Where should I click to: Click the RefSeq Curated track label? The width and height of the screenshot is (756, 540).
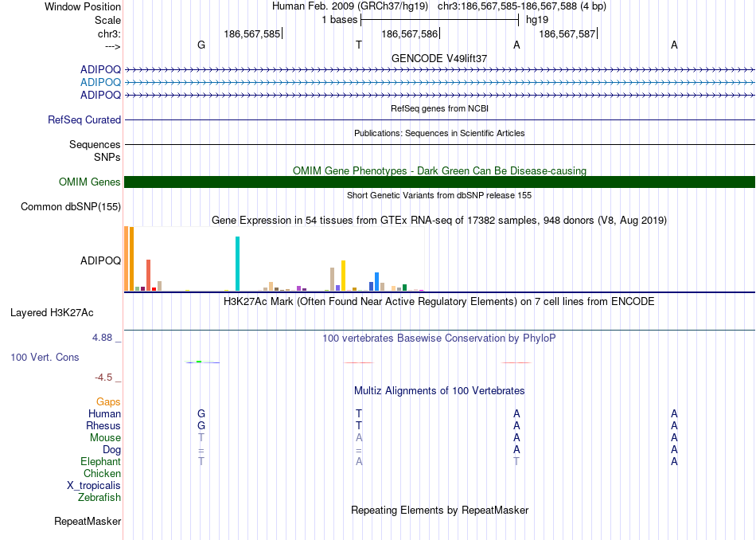point(84,119)
